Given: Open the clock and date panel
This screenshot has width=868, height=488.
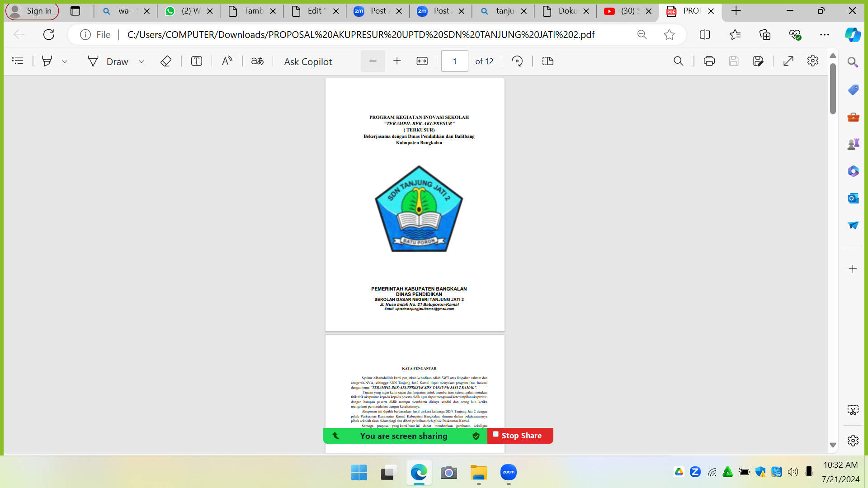Looking at the screenshot, I should pyautogui.click(x=840, y=472).
